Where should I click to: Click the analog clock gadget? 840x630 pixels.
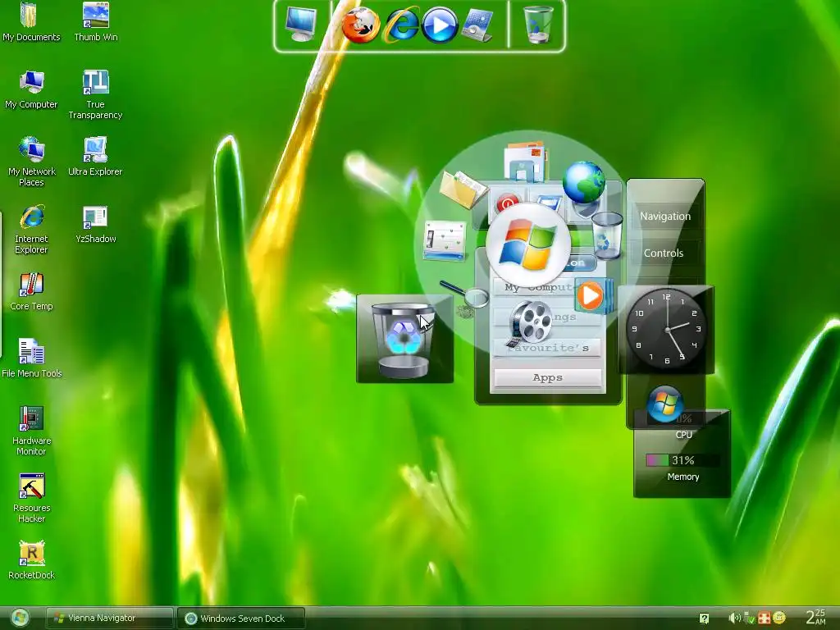[x=667, y=328]
